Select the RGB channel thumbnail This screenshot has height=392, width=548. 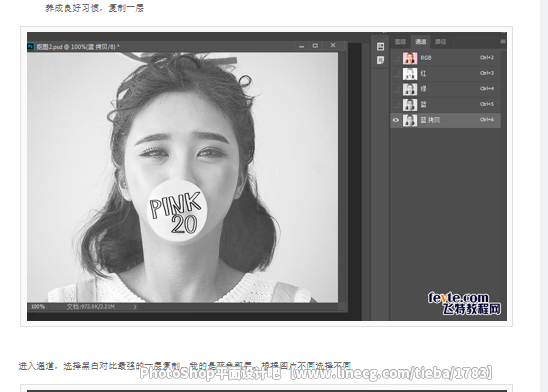point(410,58)
